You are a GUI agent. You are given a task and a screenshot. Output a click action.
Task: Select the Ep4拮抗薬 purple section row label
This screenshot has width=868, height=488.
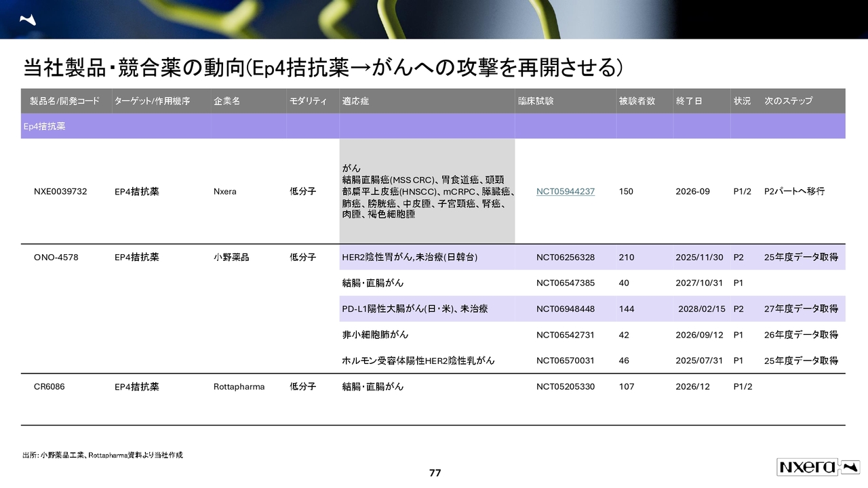point(44,126)
